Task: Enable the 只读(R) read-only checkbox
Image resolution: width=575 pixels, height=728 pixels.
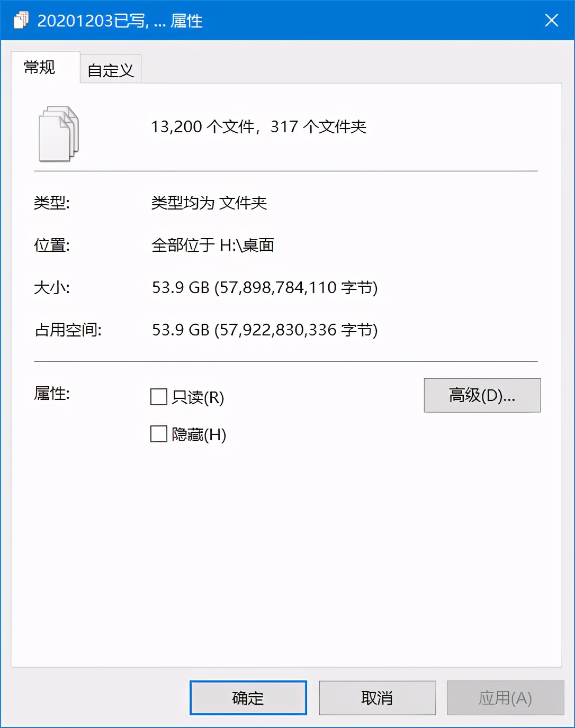Action: pyautogui.click(x=159, y=397)
